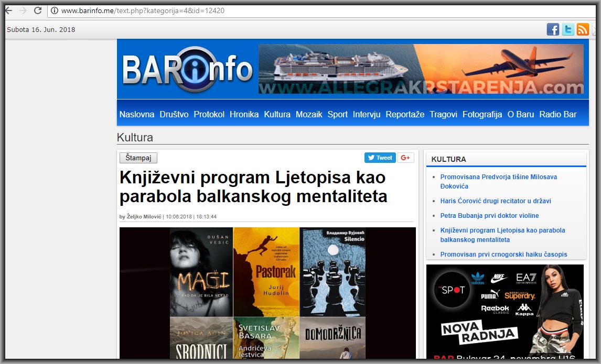Go to Naslovna in the navigation
This screenshot has width=601, height=364.
click(137, 115)
